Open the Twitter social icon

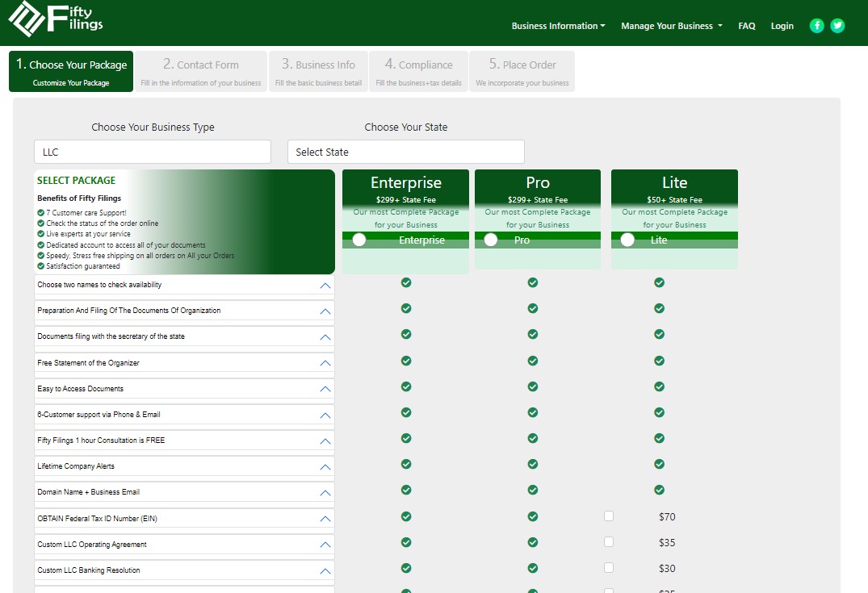click(x=838, y=26)
